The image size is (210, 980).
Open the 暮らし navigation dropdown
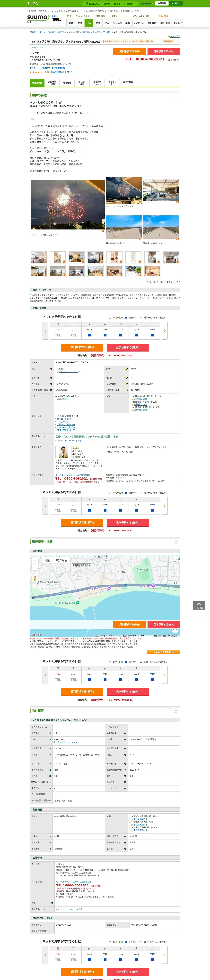point(178,23)
